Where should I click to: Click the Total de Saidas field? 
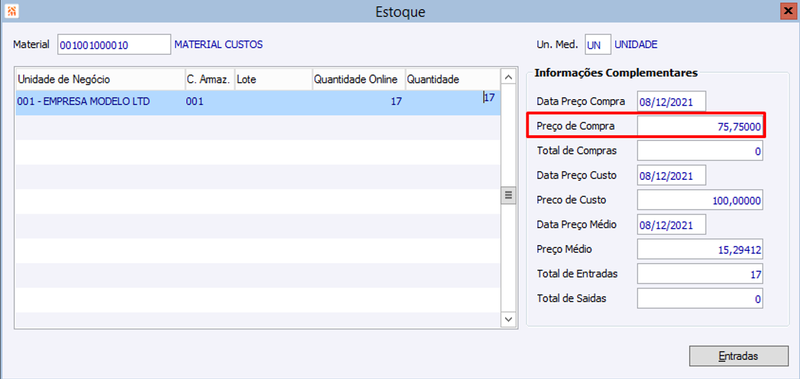700,299
